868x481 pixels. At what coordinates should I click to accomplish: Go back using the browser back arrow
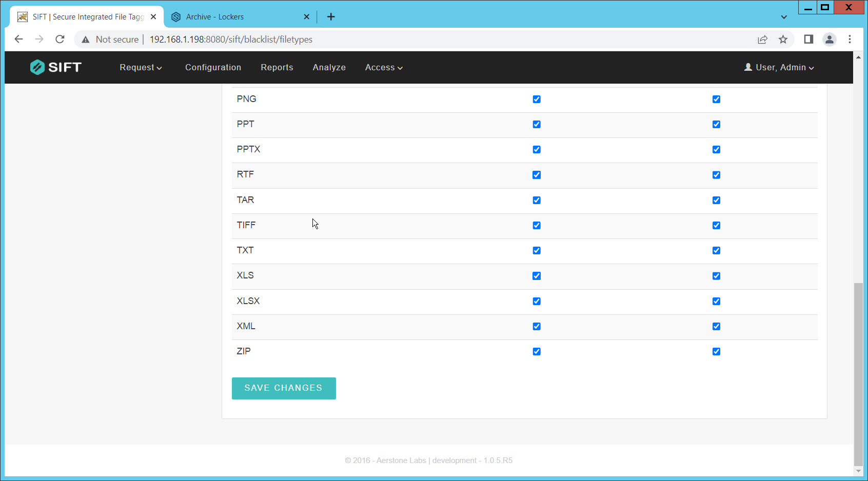pos(19,39)
